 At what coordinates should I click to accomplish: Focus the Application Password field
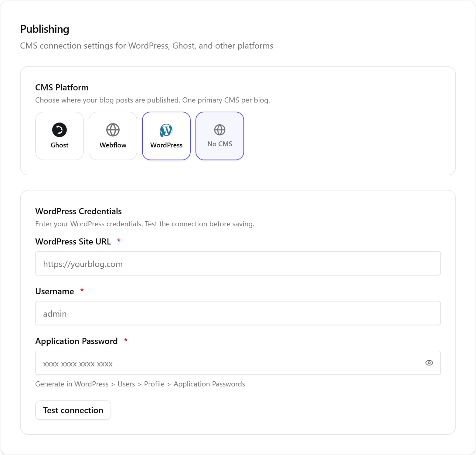pos(238,363)
